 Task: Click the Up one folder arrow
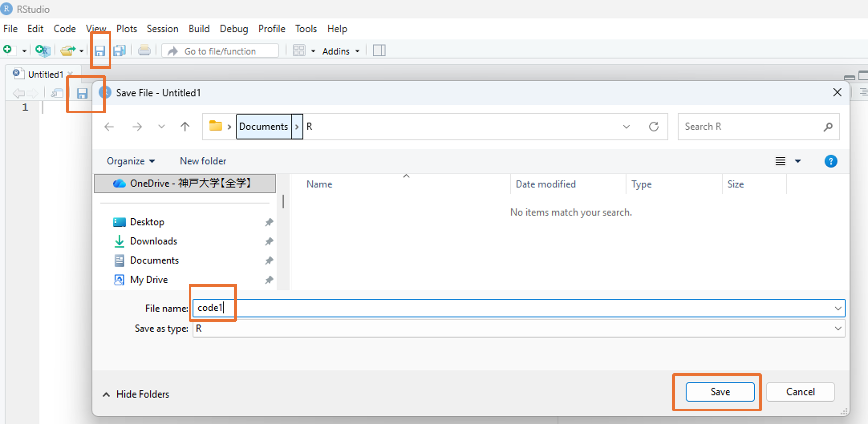[185, 127]
